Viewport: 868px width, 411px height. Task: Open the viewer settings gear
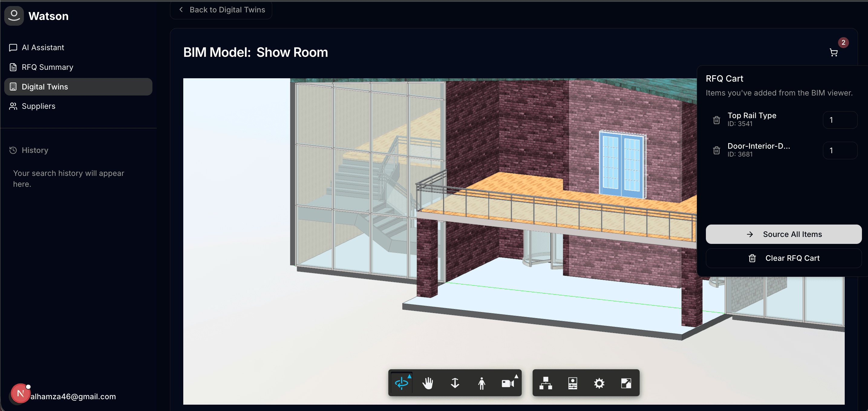pyautogui.click(x=599, y=383)
